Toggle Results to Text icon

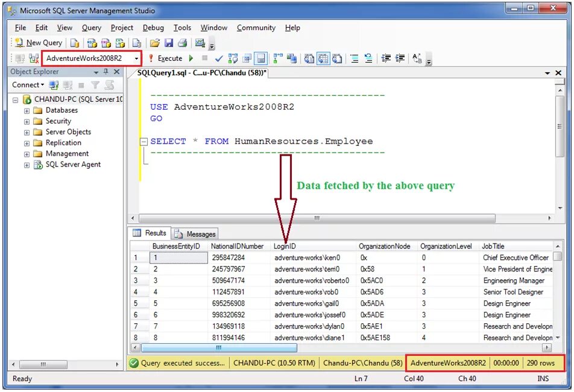[x=309, y=58]
